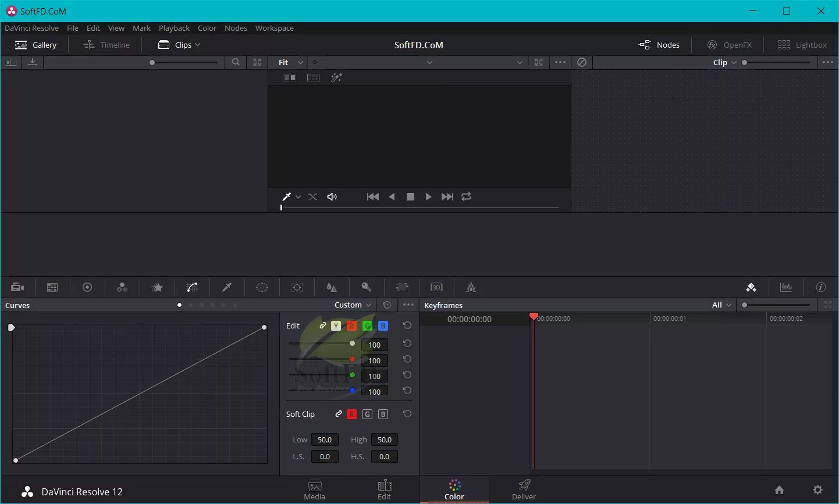Screen dimensions: 839x504
Task: Open the Nodes menu
Action: click(x=236, y=28)
